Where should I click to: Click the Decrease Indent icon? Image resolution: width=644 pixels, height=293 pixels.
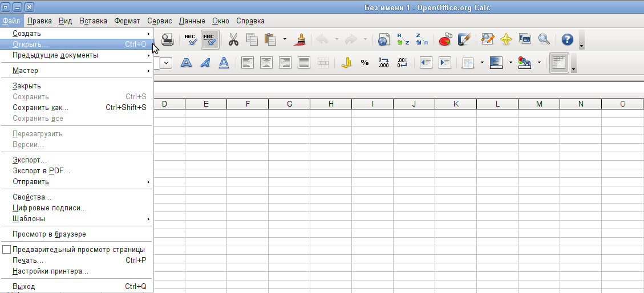(x=426, y=63)
